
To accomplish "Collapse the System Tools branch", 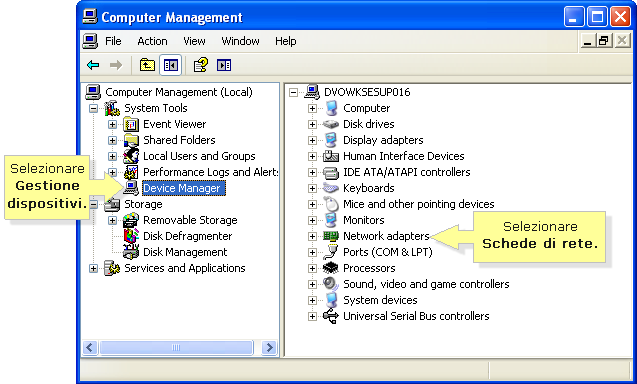I will point(93,108).
